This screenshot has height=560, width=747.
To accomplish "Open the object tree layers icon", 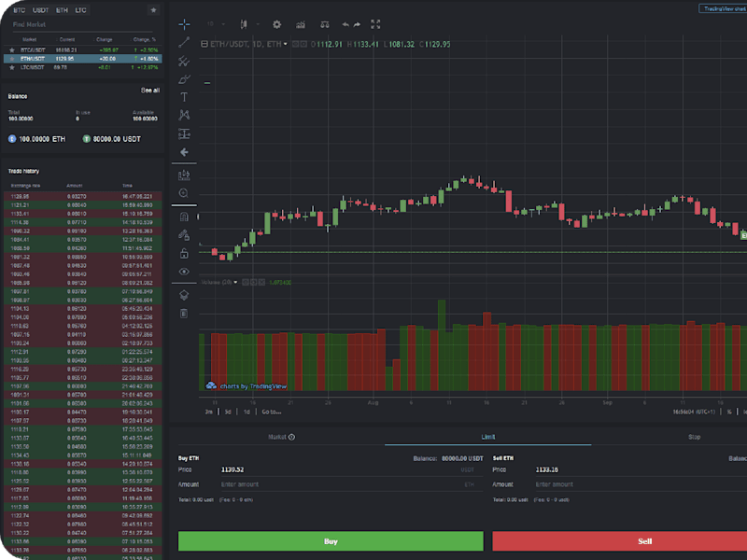I will (184, 295).
